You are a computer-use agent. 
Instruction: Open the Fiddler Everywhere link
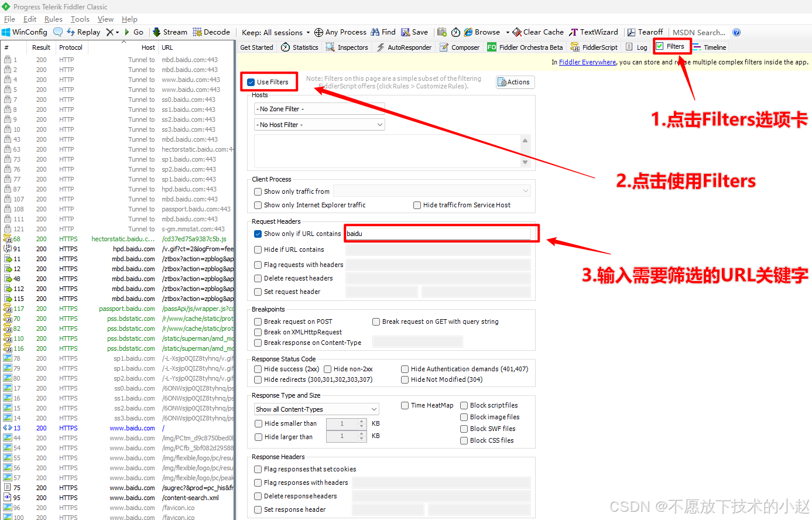[587, 62]
